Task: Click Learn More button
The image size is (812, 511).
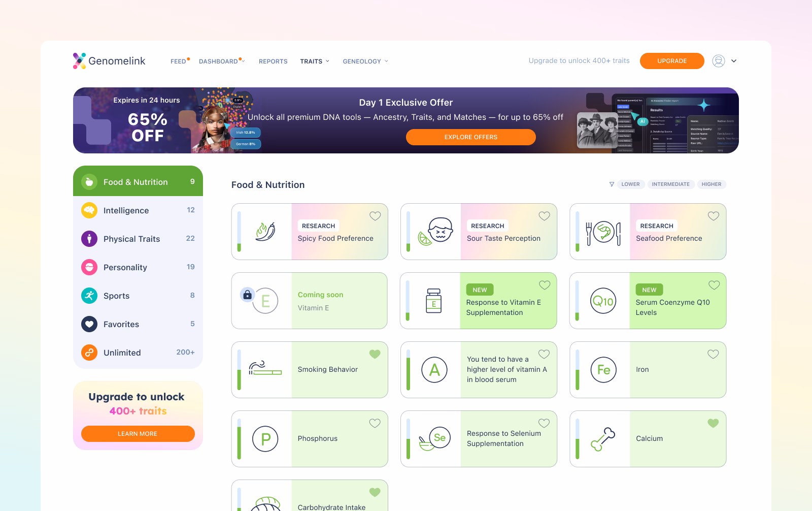Action: click(x=138, y=434)
